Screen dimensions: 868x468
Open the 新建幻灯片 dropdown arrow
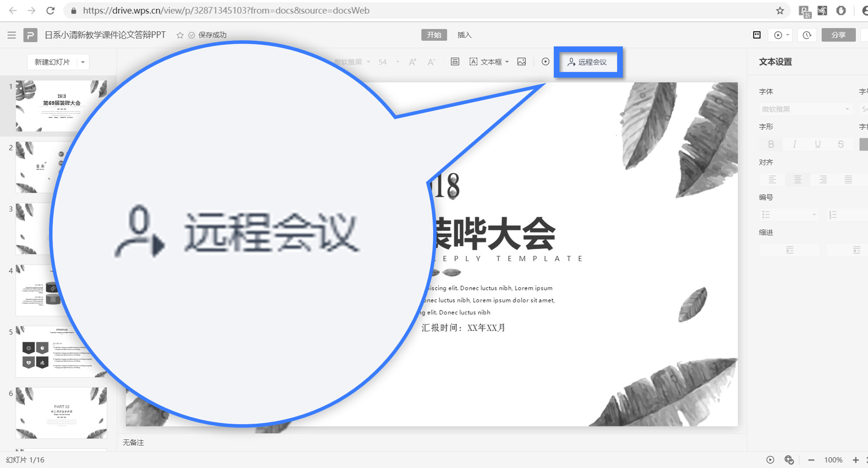[82, 62]
